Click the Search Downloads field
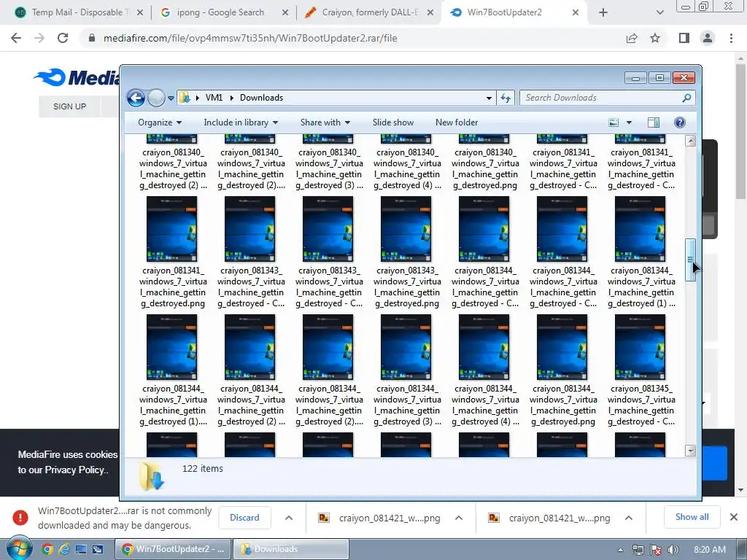This screenshot has height=560, width=747. [x=608, y=98]
